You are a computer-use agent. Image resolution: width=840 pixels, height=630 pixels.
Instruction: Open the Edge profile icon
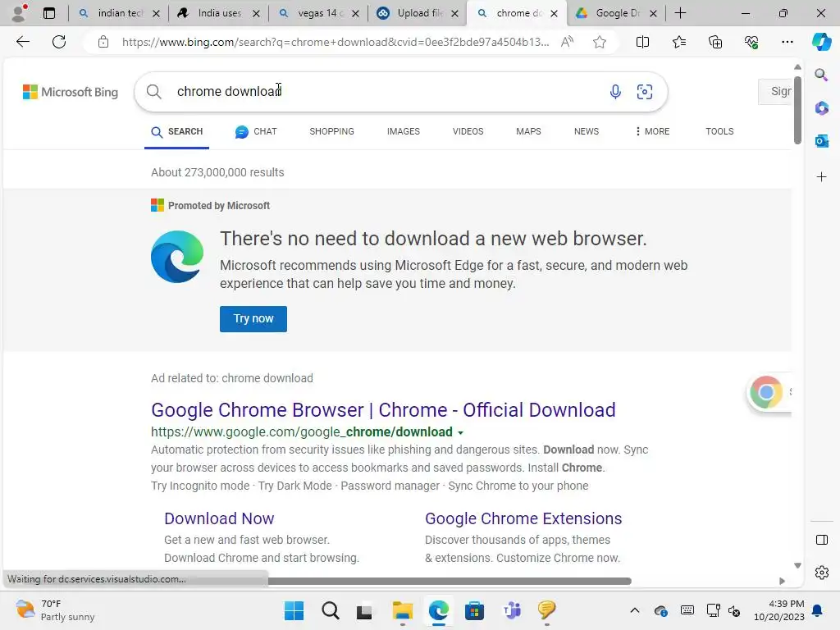(20, 13)
